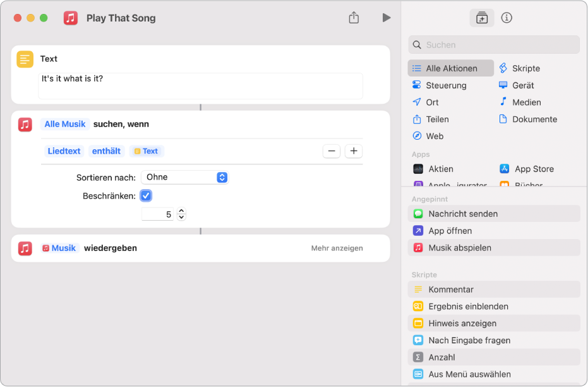Viewport: 588px width, 387px height.
Task: Click the Musik variable in wiedergeben action
Action: tap(59, 248)
